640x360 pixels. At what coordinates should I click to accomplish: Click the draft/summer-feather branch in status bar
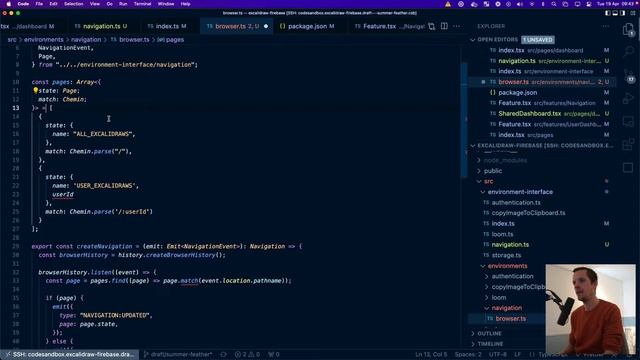click(x=178, y=354)
